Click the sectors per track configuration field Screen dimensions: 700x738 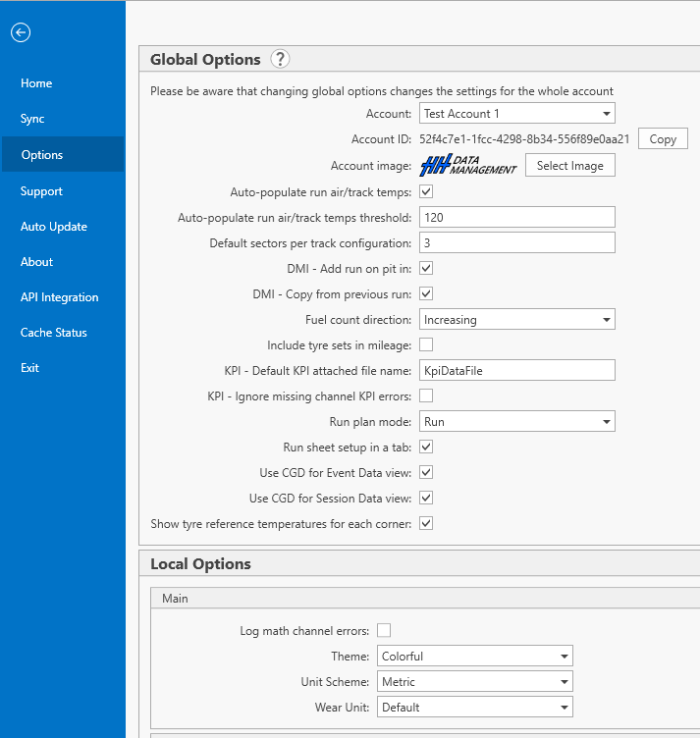coord(516,242)
